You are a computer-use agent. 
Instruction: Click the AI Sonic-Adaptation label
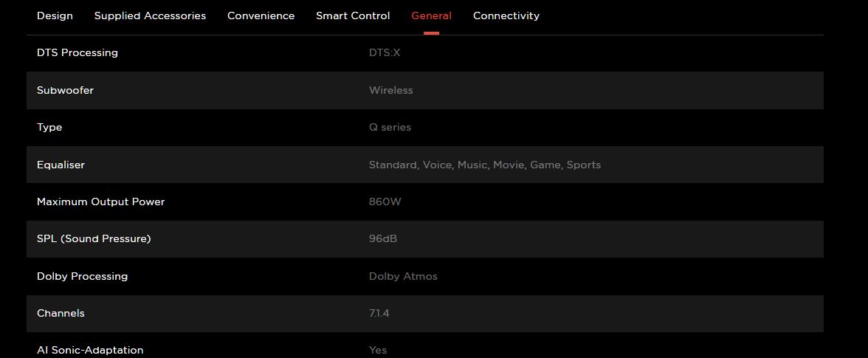90,350
